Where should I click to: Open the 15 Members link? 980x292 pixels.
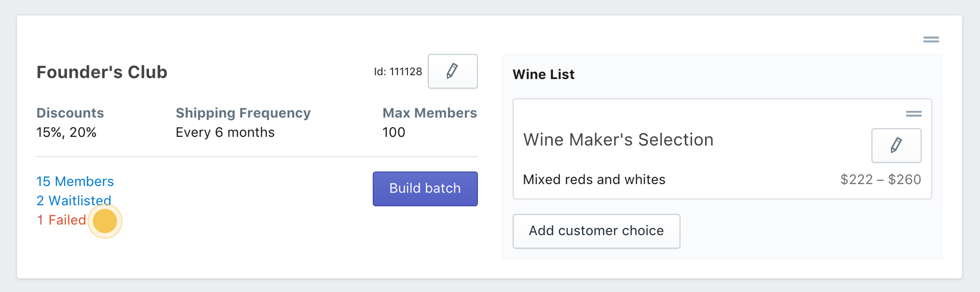[x=75, y=181]
